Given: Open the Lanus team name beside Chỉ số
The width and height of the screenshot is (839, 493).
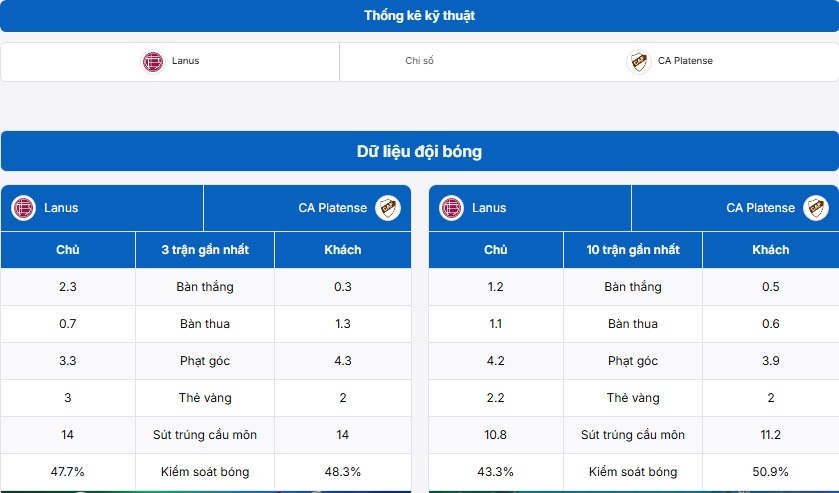Looking at the screenshot, I should tap(185, 61).
